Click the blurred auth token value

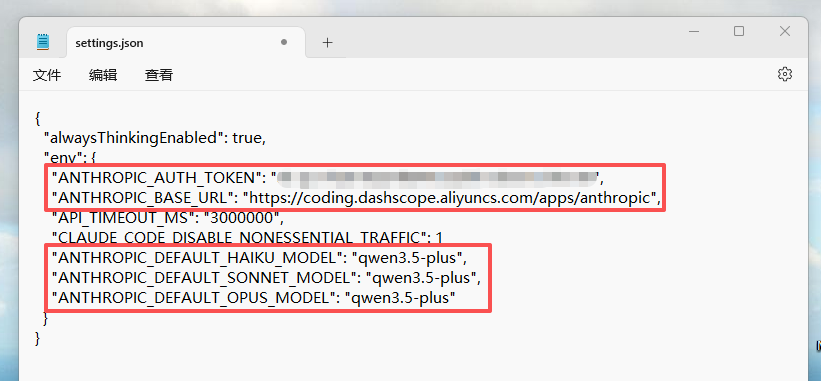[x=438, y=178]
